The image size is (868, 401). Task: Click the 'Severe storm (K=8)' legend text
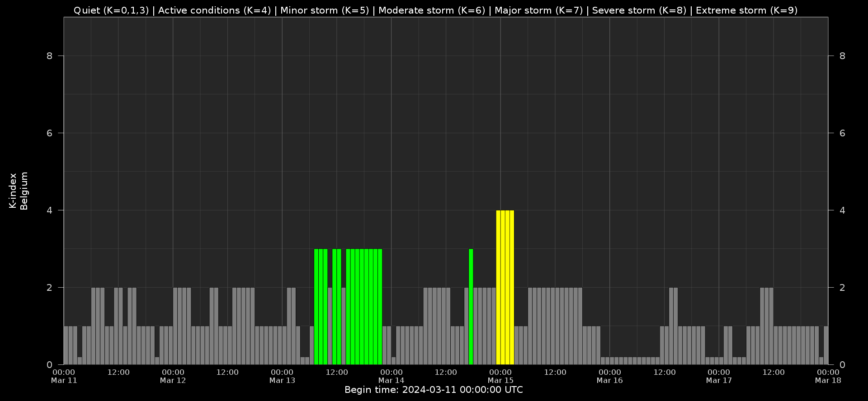pos(639,10)
